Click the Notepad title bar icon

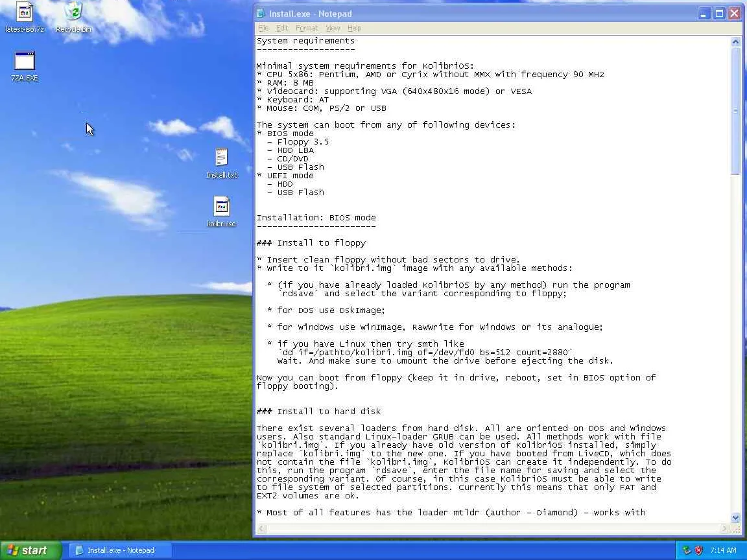click(261, 14)
